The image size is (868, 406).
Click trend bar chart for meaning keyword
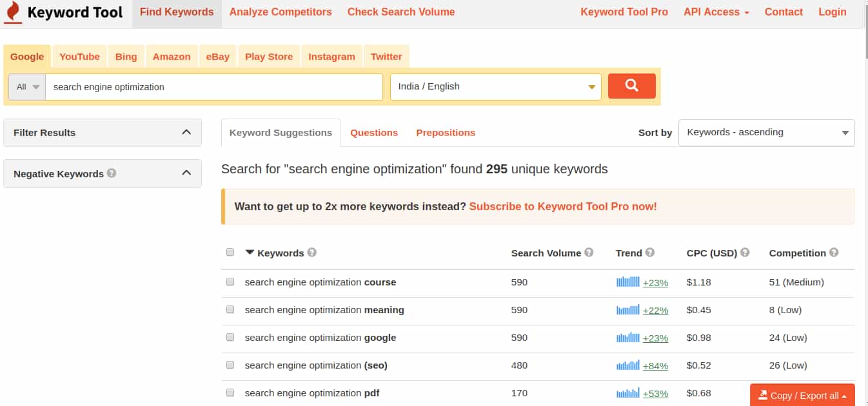pyautogui.click(x=628, y=309)
